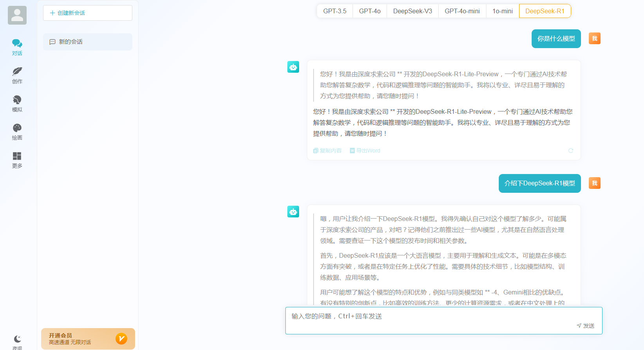This screenshot has width=644, height=350.
Task: Click the robot avatar of second reply
Action: pyautogui.click(x=293, y=212)
